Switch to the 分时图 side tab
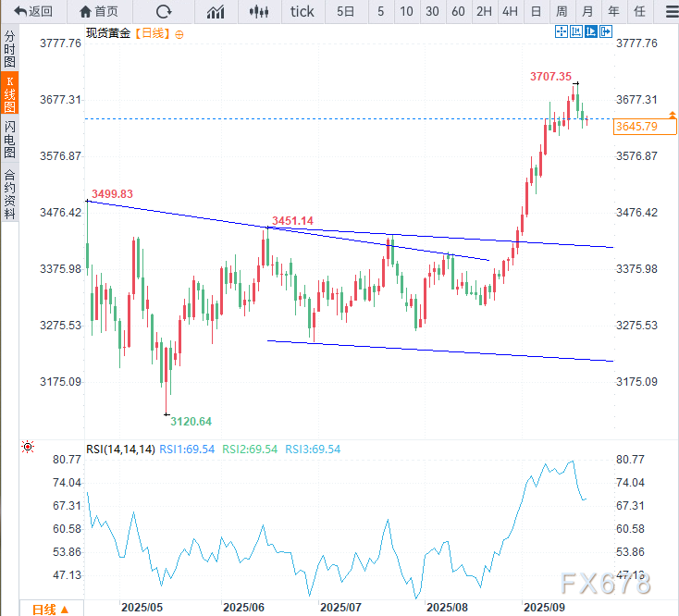This screenshot has width=679, height=616. pyautogui.click(x=9, y=50)
